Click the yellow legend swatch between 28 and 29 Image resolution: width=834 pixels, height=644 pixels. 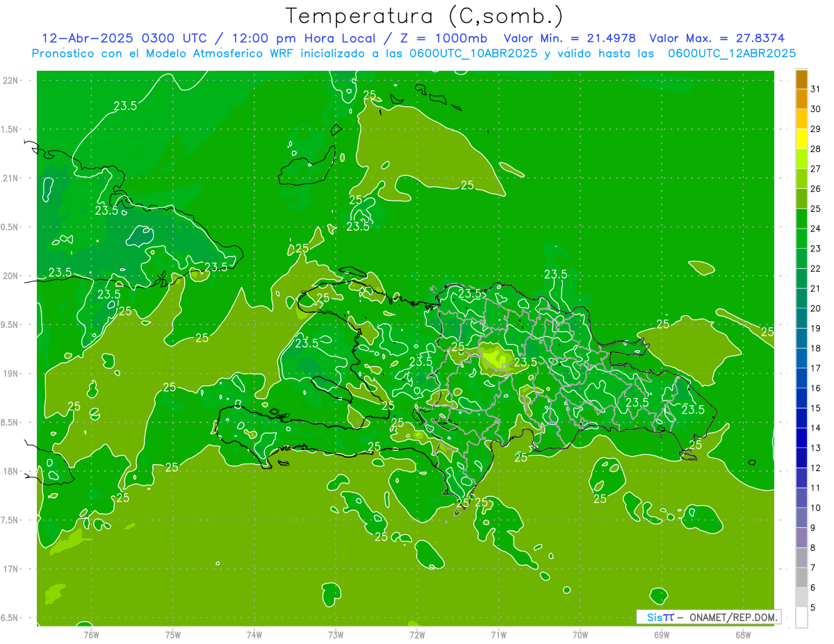point(801,139)
